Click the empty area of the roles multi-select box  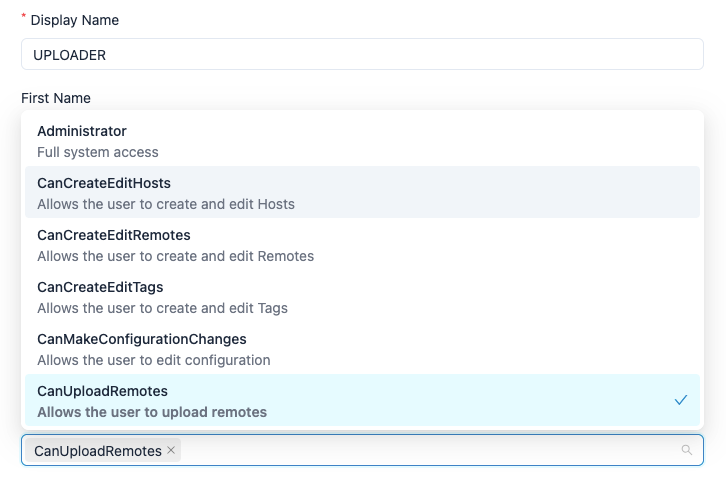[x=426, y=450]
